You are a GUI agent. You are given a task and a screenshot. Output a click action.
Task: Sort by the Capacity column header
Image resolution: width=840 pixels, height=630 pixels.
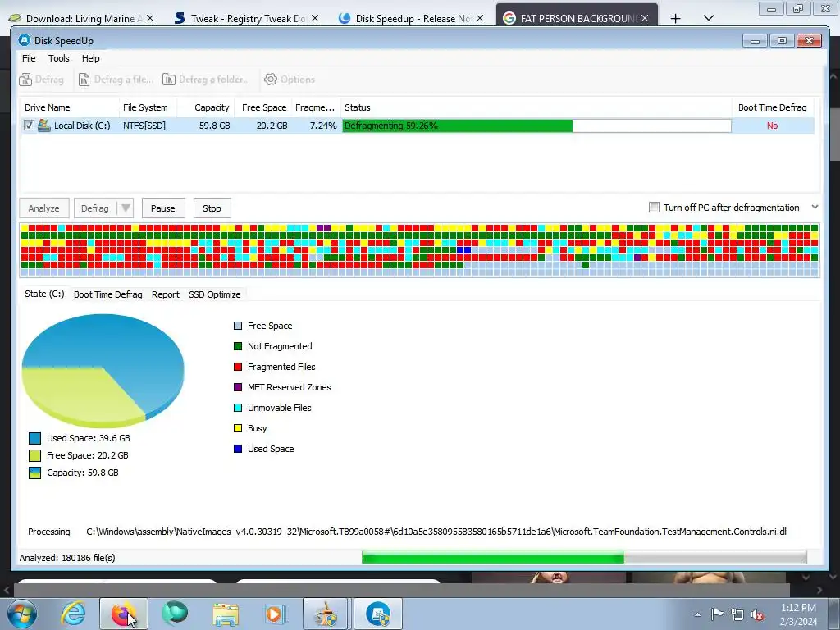click(x=207, y=107)
